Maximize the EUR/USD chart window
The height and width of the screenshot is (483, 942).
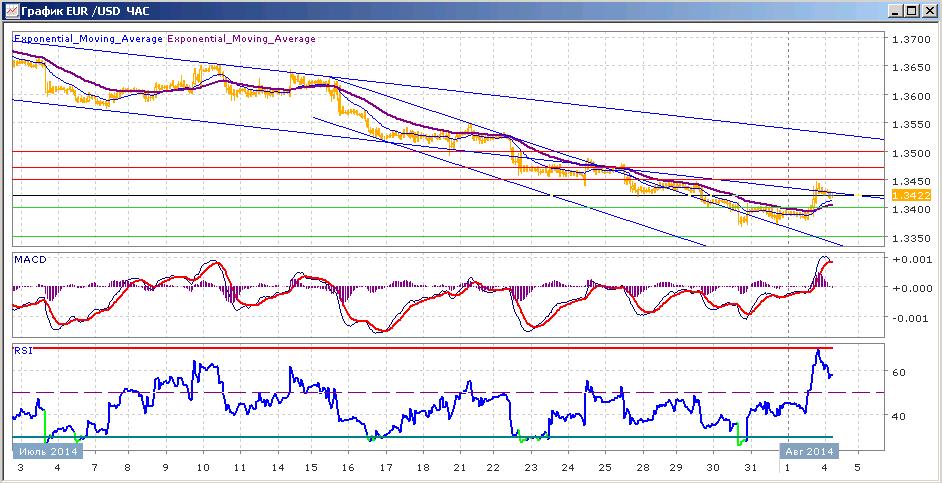click(911, 11)
